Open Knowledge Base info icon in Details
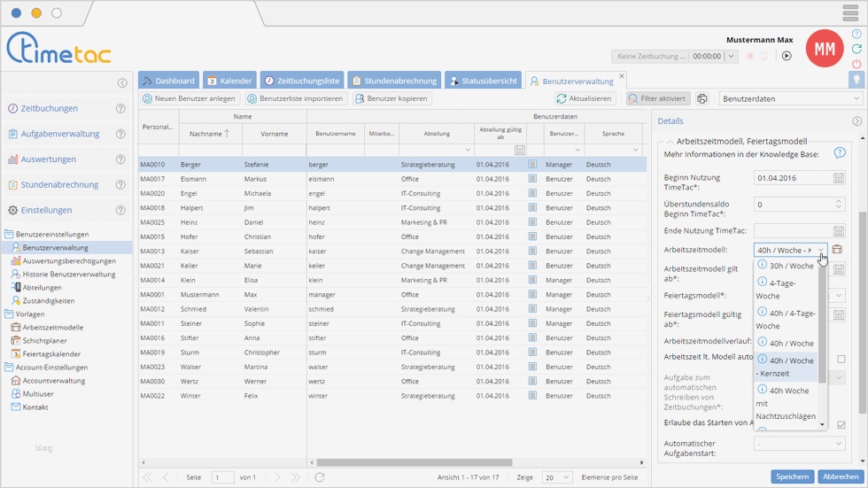 pos(840,152)
